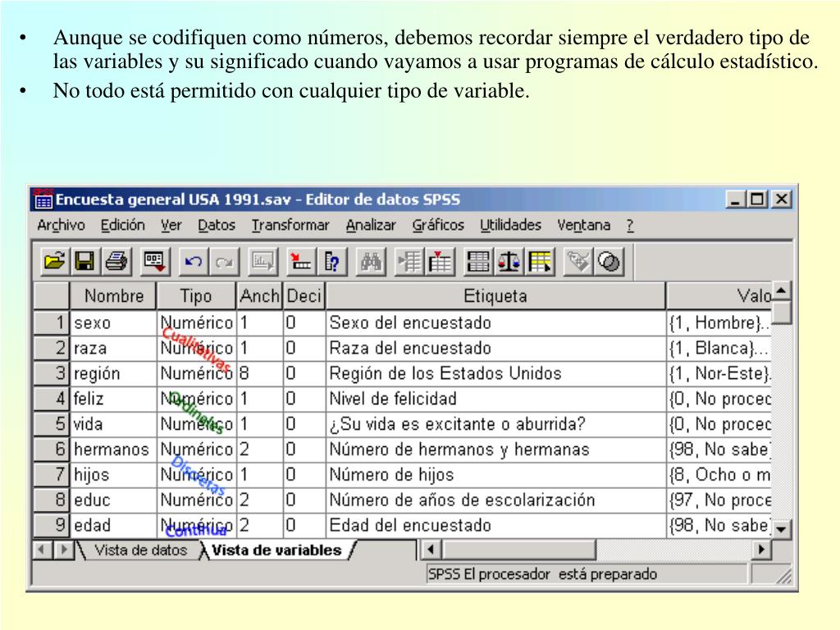Select row header 9 for edad

click(x=52, y=525)
